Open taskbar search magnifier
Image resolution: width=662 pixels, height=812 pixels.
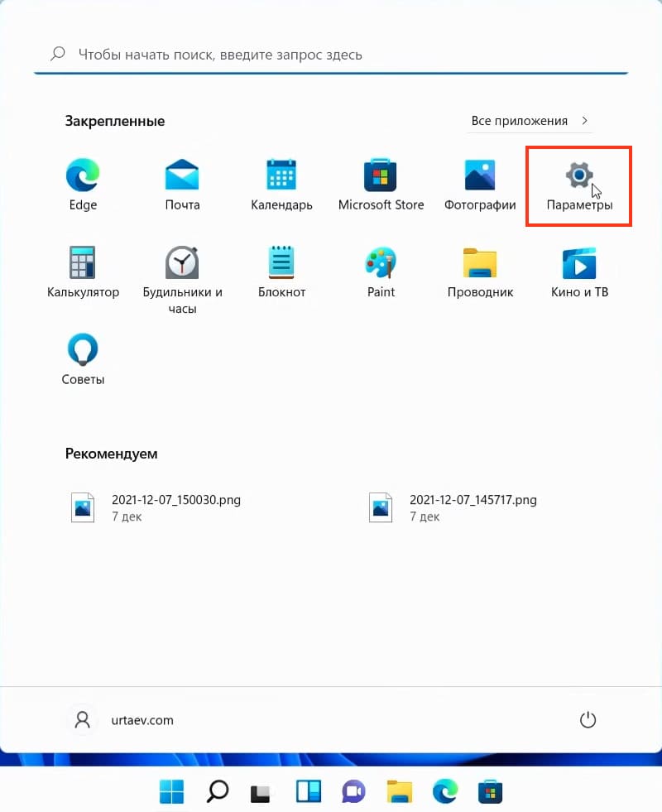point(218,791)
